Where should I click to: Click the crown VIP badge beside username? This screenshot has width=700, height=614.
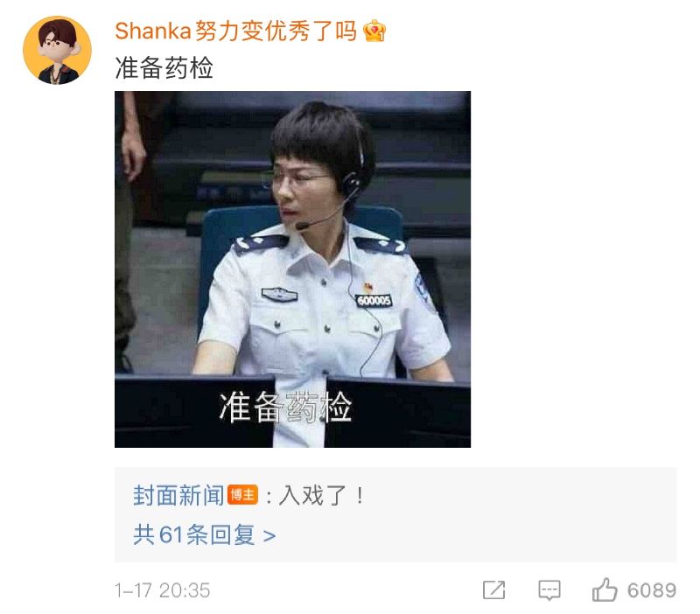pyautogui.click(x=374, y=31)
